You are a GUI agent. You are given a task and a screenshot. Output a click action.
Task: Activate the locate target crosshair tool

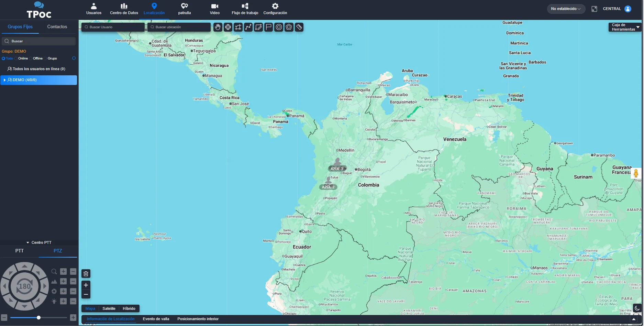228,27
